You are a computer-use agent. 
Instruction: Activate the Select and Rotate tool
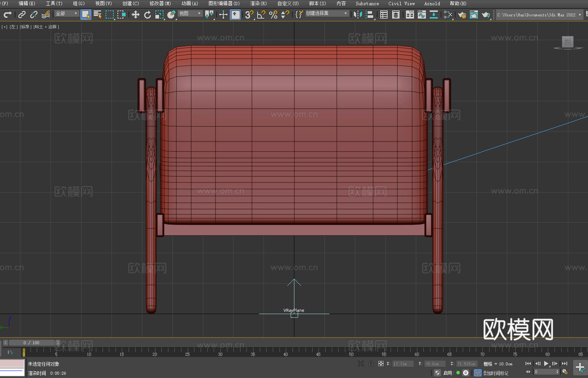[x=148, y=14]
